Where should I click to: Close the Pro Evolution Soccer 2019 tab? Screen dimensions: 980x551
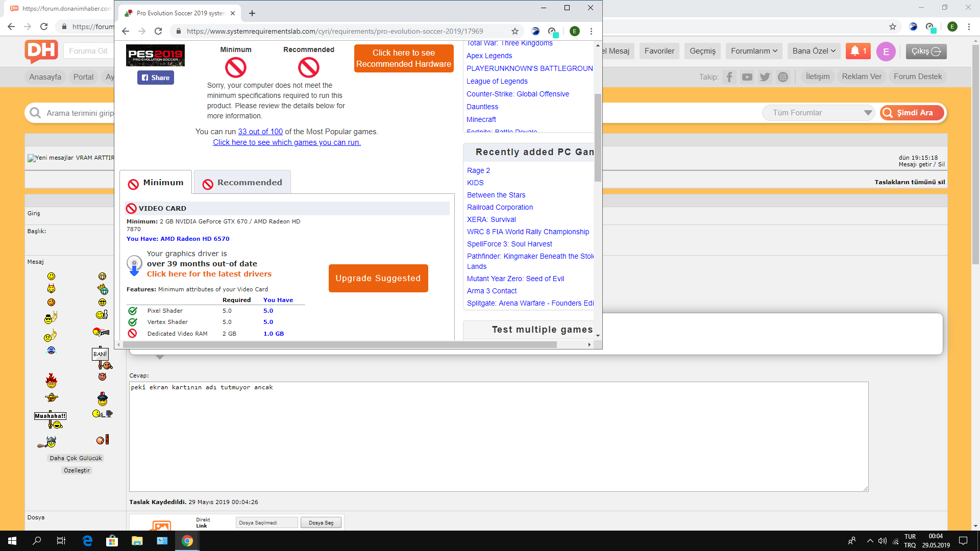[x=233, y=13]
